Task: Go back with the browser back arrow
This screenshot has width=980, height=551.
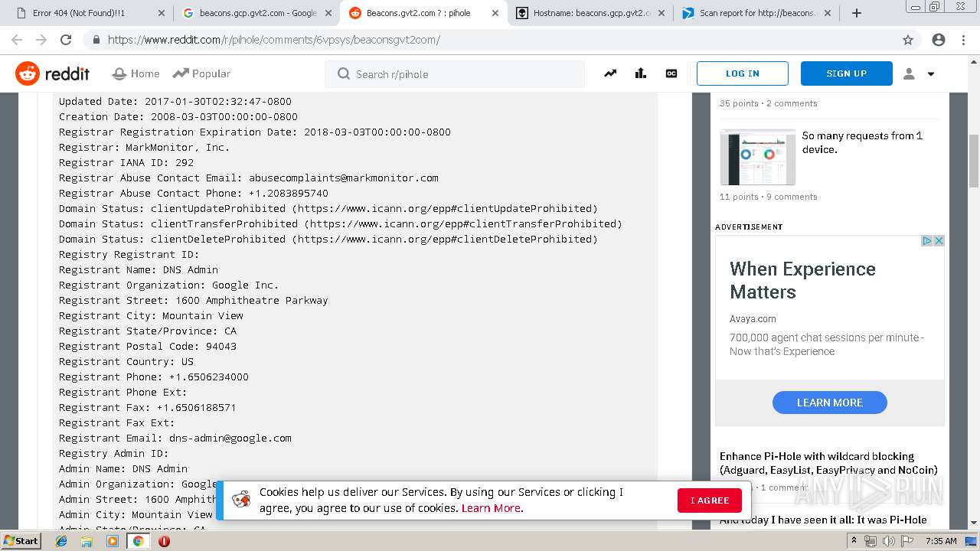Action: (x=17, y=40)
